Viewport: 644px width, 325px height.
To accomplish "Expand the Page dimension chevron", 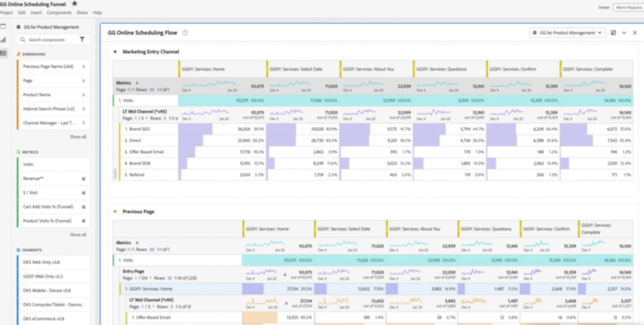I will click(84, 81).
